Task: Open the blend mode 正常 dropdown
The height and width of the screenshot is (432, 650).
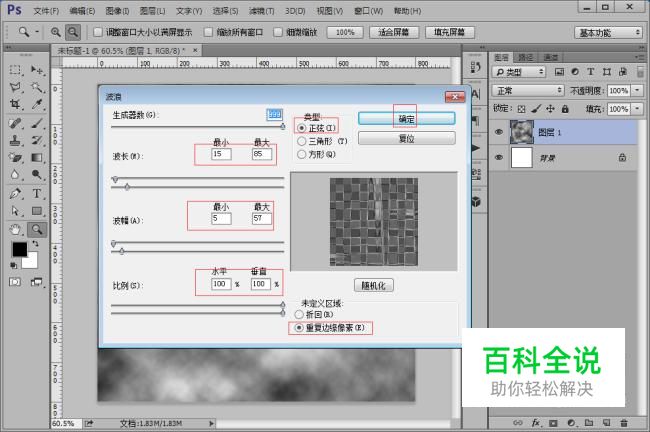Action: [528, 90]
